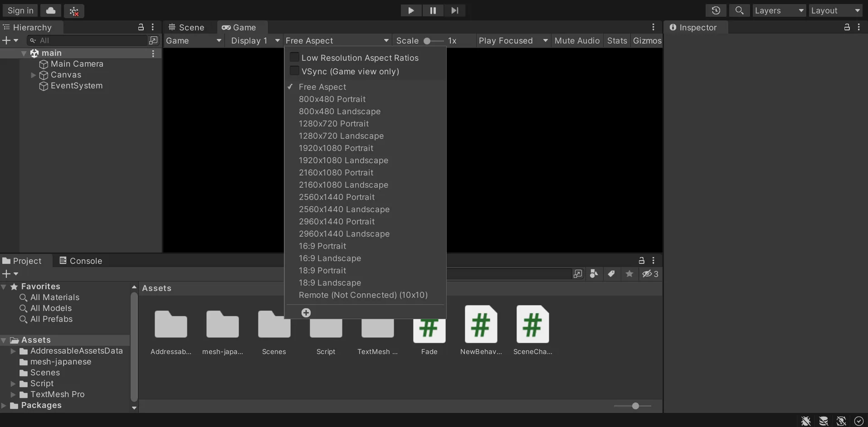This screenshot has width=868, height=427.
Task: Open Undo History clock icon
Action: 716,10
